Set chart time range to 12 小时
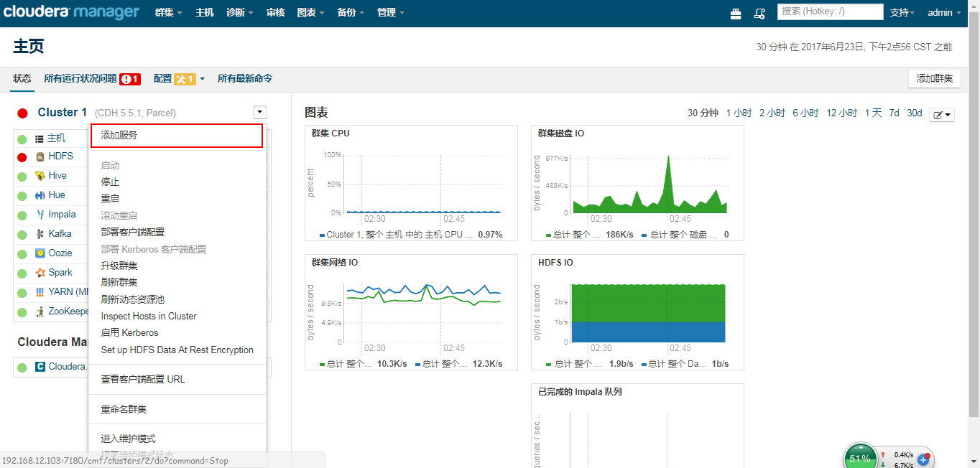This screenshot has height=468, width=980. click(842, 113)
